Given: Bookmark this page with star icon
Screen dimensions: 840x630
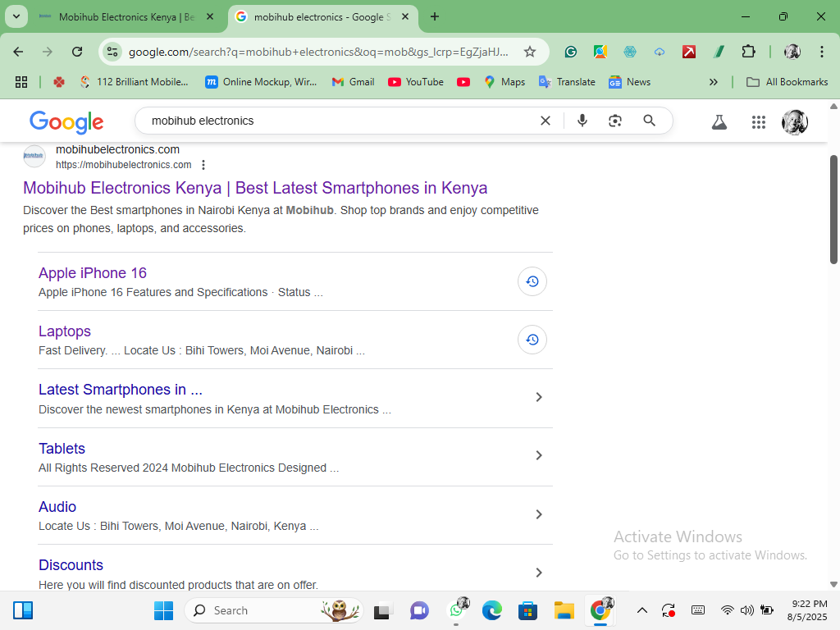Looking at the screenshot, I should [x=530, y=52].
